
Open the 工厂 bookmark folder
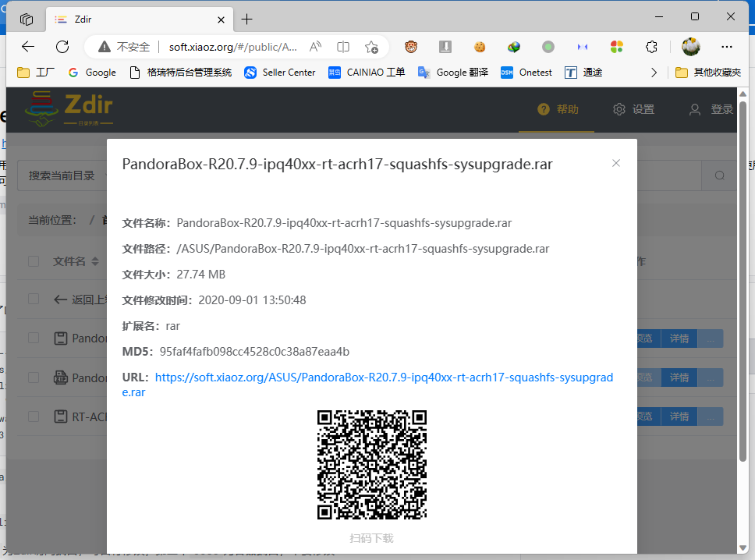36,73
